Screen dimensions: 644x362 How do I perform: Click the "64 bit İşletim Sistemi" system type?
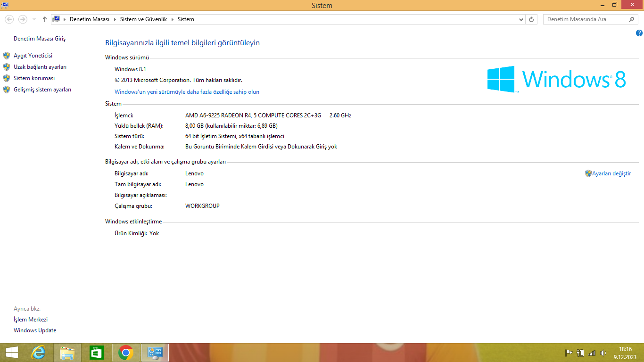tap(210, 136)
